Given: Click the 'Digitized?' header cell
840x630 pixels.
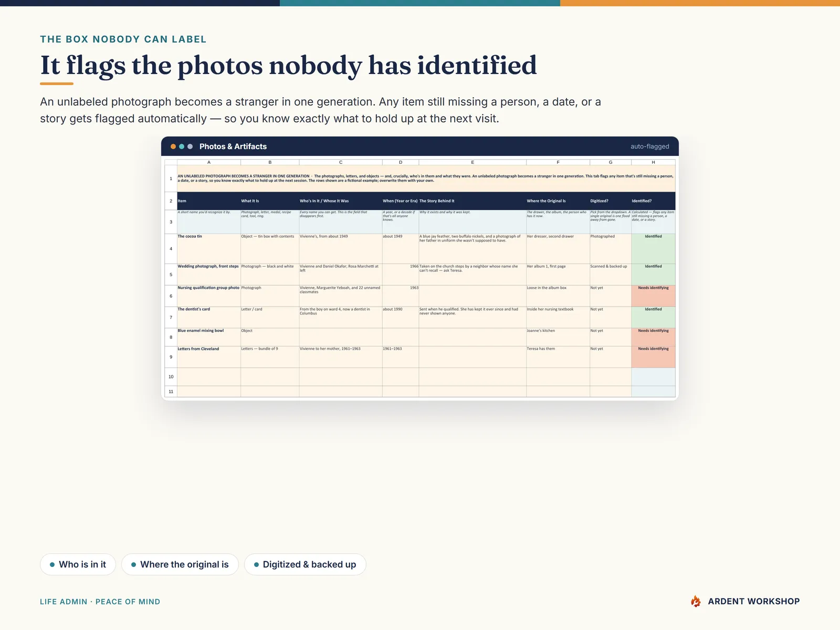Looking at the screenshot, I should point(611,201).
